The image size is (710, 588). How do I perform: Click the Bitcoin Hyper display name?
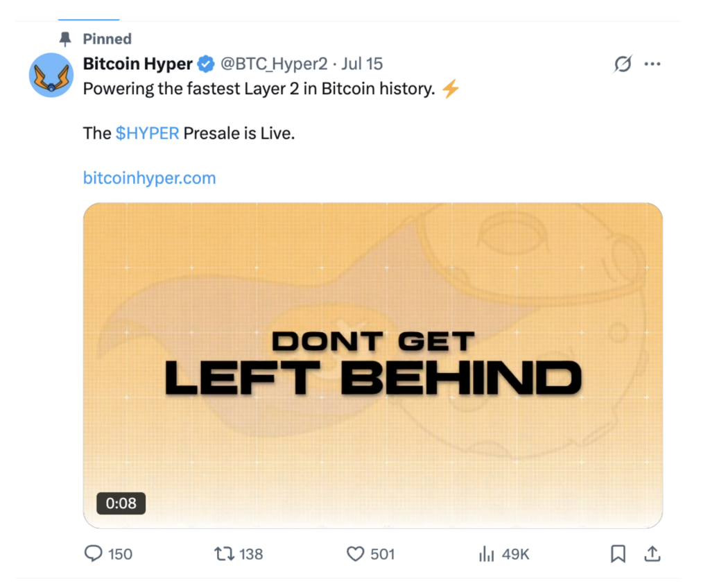137,64
